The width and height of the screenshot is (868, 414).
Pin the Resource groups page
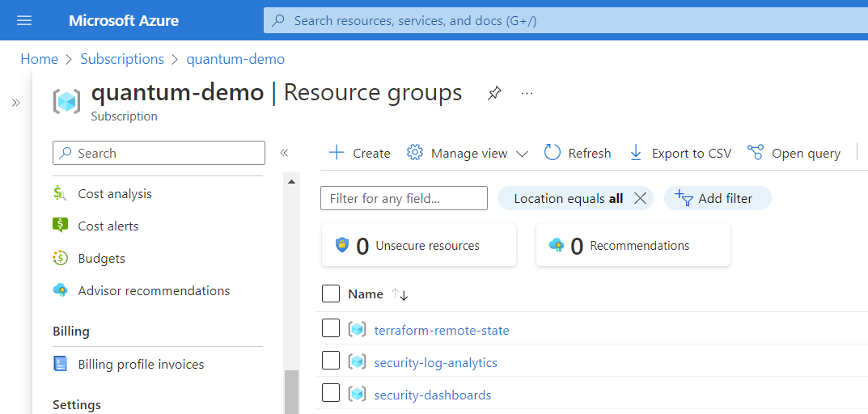coord(493,94)
